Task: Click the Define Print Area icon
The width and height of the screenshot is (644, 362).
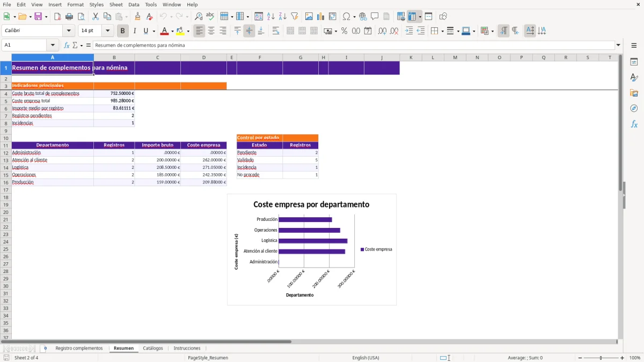Action: coord(401,17)
